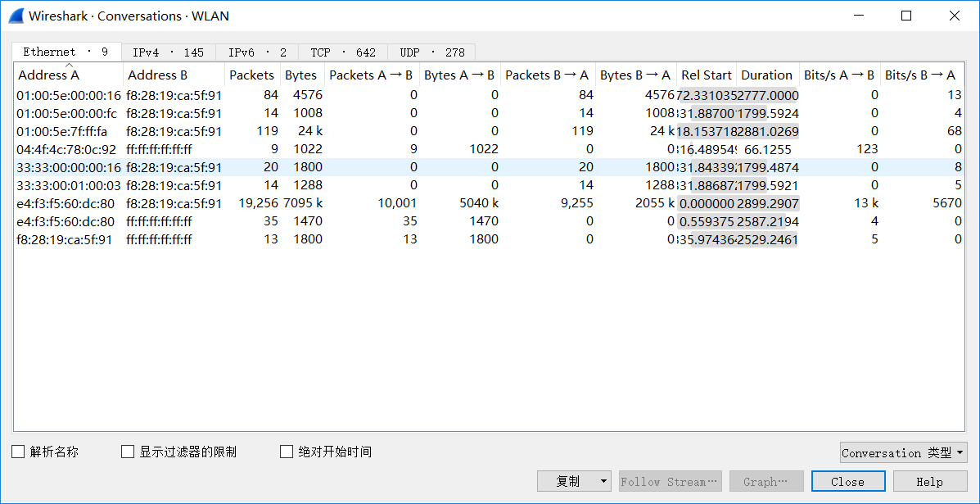Sort by Rel Start column header
980x504 pixels.
(x=707, y=75)
